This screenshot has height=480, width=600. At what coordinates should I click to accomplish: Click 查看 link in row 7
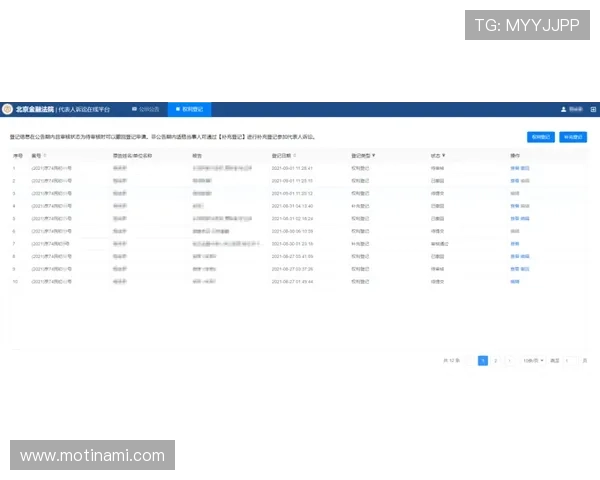pos(514,243)
